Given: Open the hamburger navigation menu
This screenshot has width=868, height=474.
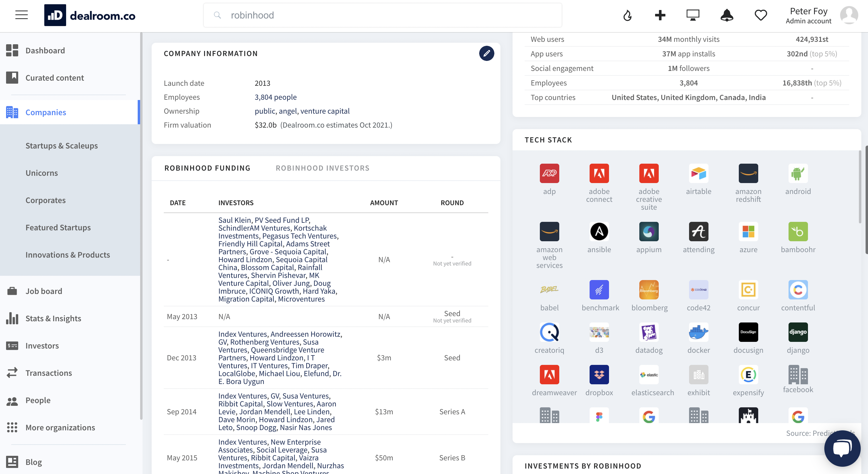Looking at the screenshot, I should (x=21, y=15).
